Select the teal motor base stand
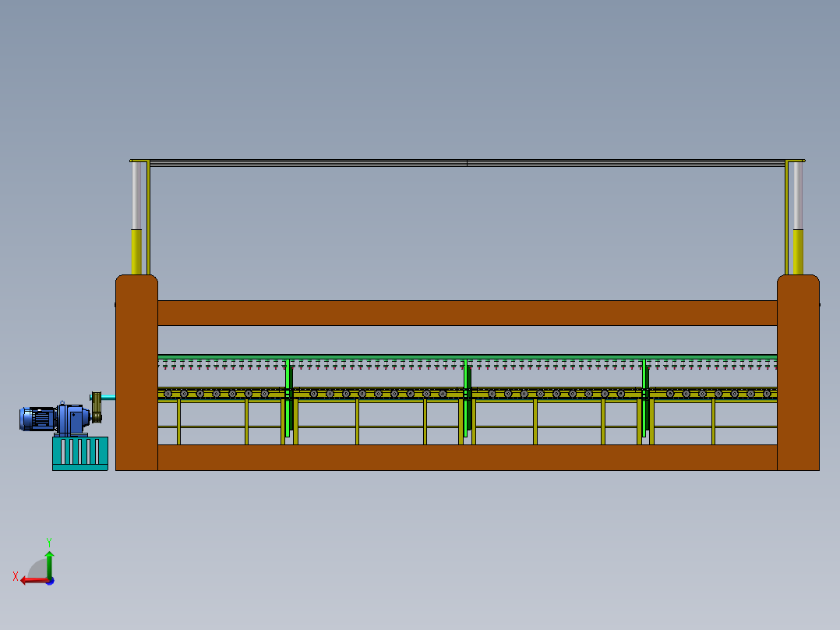The image size is (840, 630). click(x=79, y=453)
